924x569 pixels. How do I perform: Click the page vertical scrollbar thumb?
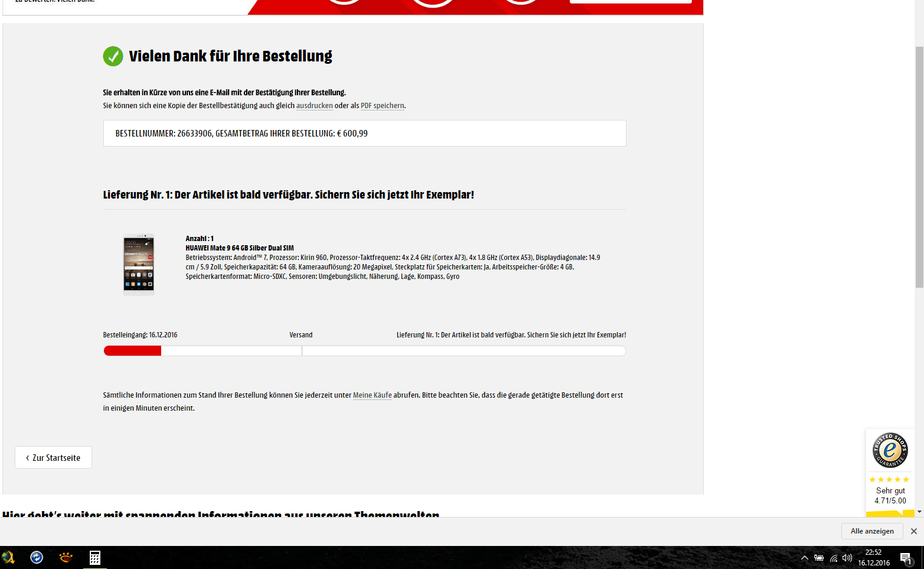coord(919,167)
